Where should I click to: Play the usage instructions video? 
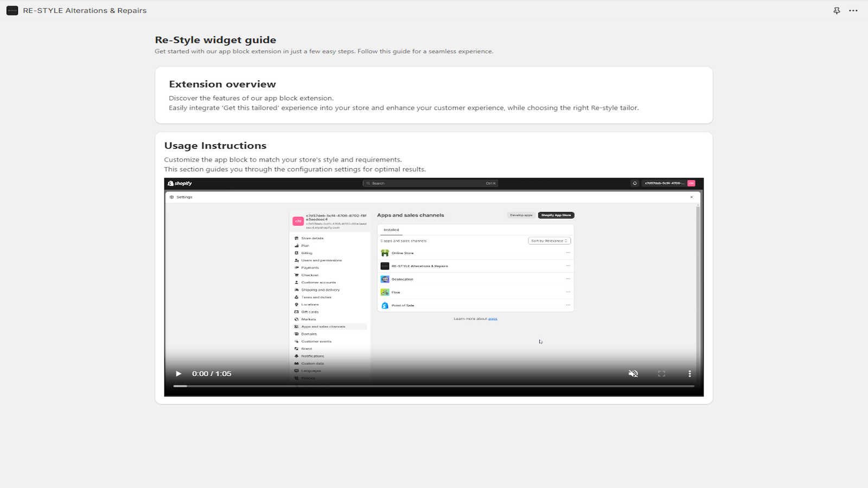tap(178, 374)
